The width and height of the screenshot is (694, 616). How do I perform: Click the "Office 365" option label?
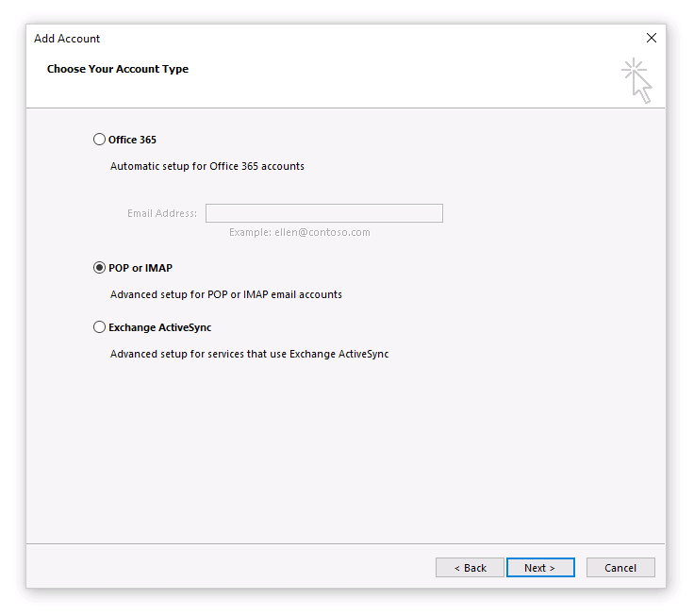[x=132, y=140]
